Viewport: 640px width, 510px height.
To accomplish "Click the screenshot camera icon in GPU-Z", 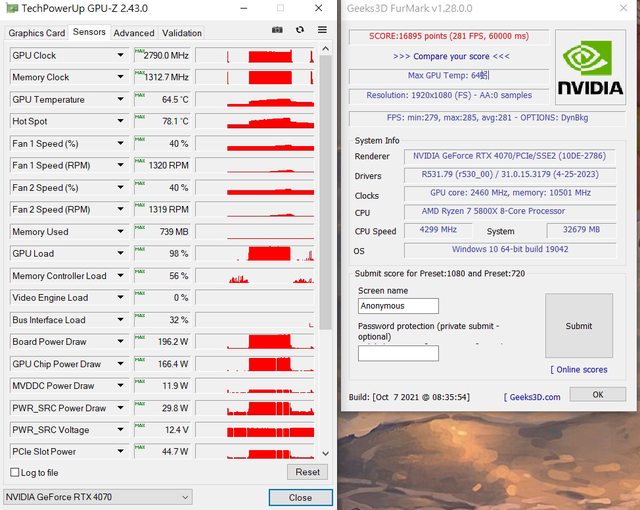I will (x=277, y=31).
